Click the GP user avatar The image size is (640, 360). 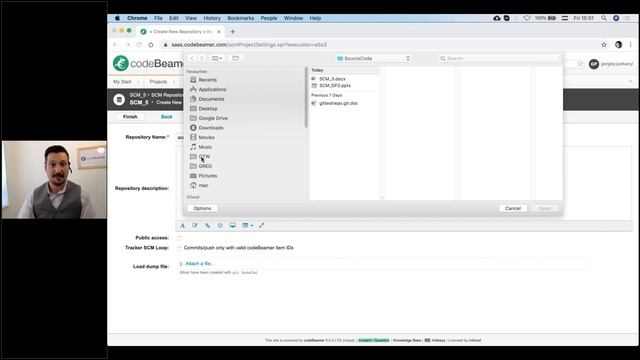[594, 64]
